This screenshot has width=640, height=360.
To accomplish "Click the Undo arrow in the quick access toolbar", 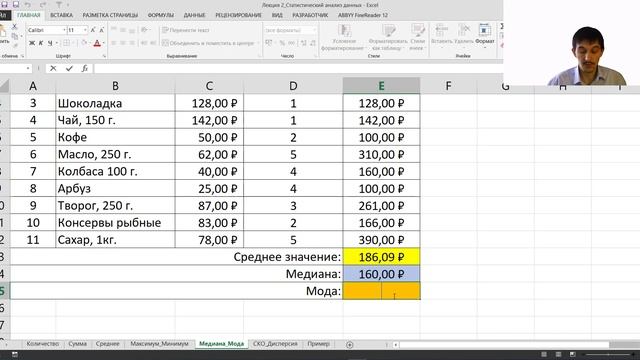I will tap(28, 5).
